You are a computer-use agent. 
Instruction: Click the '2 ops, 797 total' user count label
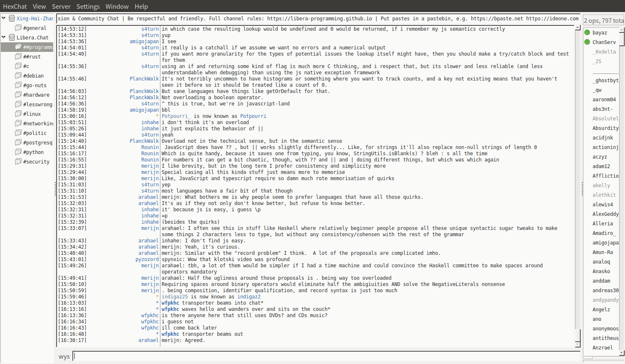(x=604, y=20)
